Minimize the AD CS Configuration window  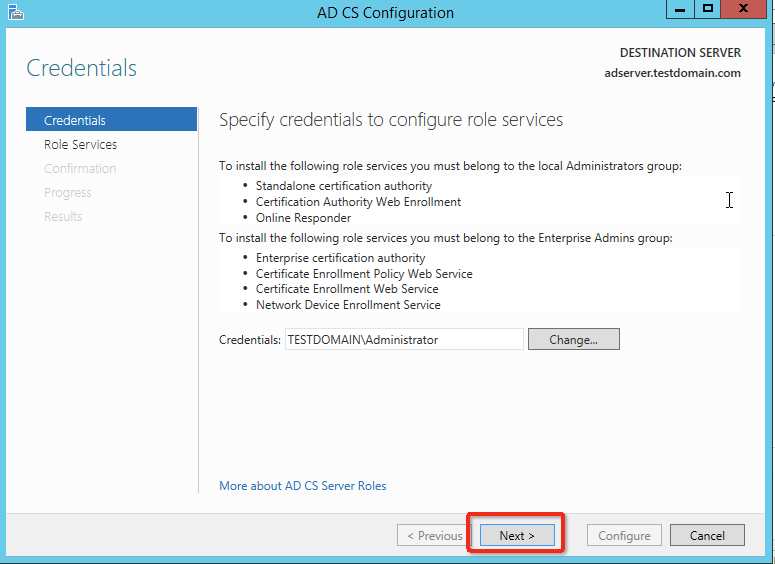(680, 9)
